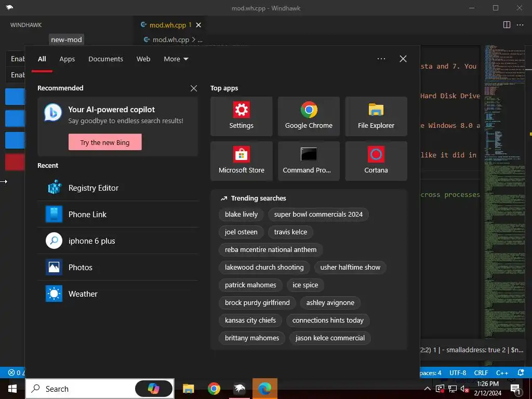The width and height of the screenshot is (532, 399).
Task: Search trending patrick mahomes
Action: coord(250,285)
